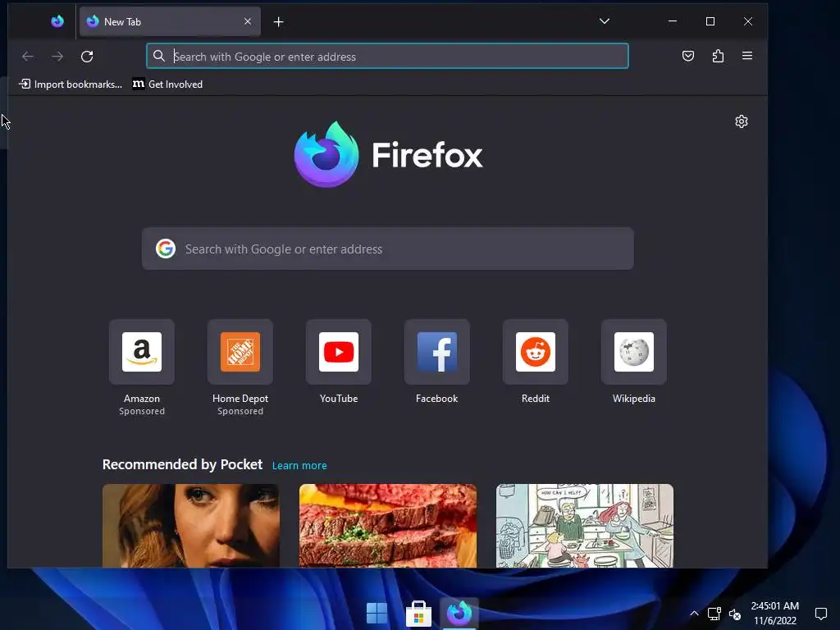840x630 pixels.
Task: Click the Firefox logo on page
Action: (388, 155)
